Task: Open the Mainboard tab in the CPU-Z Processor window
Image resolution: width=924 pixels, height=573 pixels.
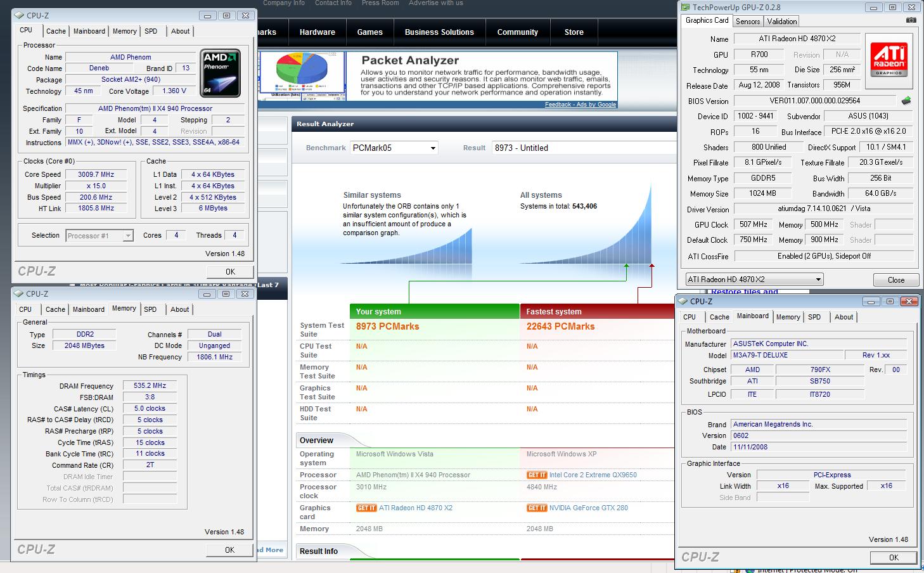Action: (89, 31)
